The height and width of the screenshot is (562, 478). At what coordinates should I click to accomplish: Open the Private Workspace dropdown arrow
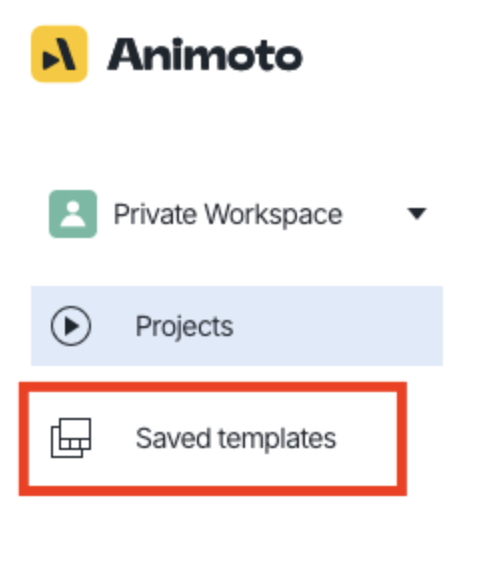417,213
